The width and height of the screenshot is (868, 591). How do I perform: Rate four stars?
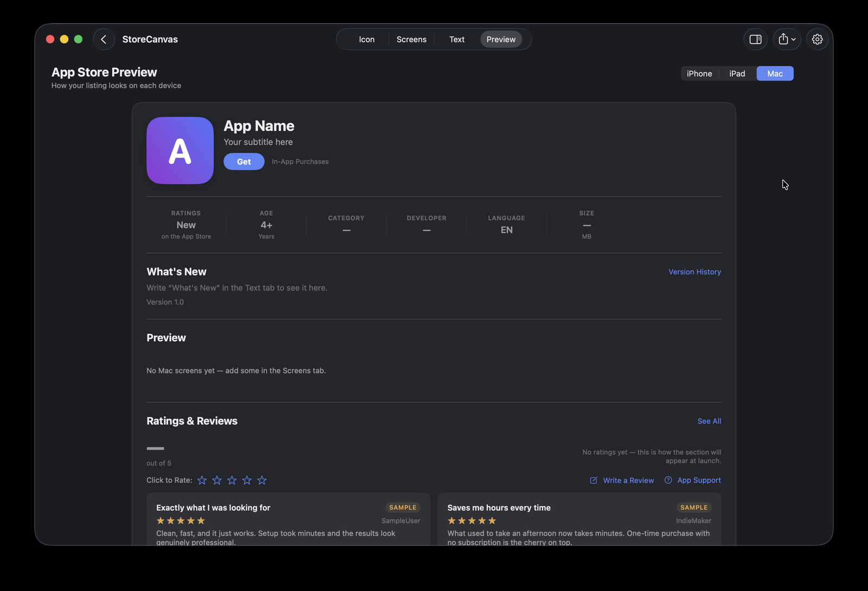(x=247, y=480)
